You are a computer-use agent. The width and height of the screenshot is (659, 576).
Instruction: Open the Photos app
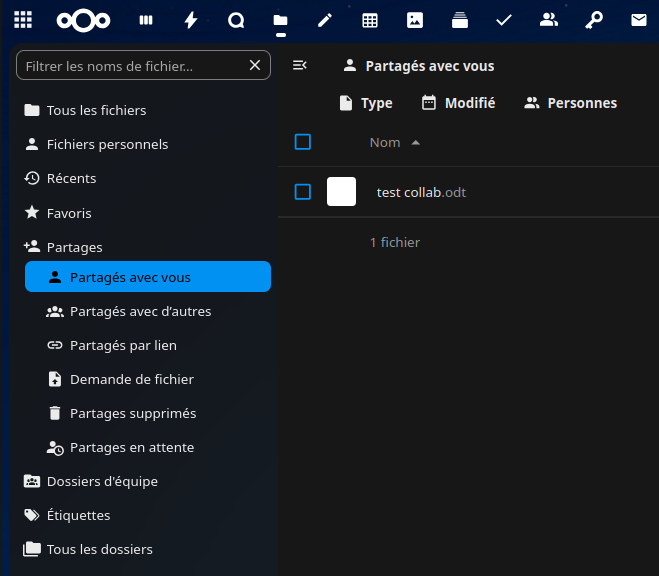pos(414,20)
